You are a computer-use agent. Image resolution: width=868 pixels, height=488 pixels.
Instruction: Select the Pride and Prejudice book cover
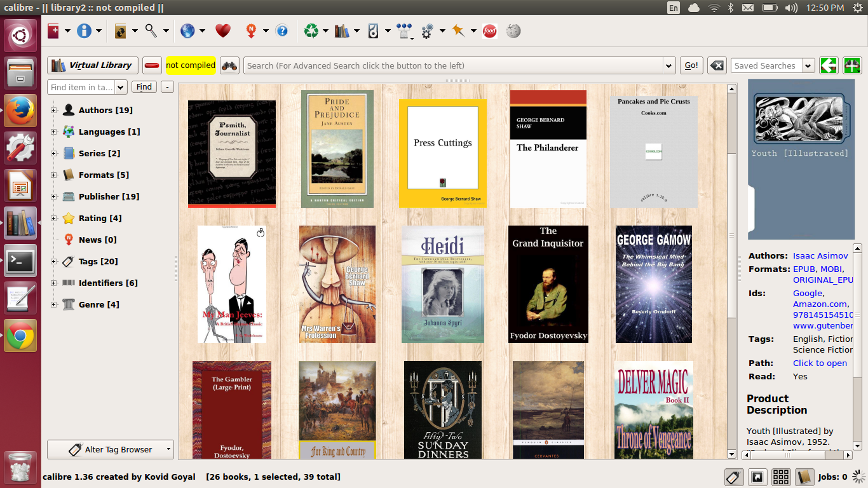coord(337,149)
